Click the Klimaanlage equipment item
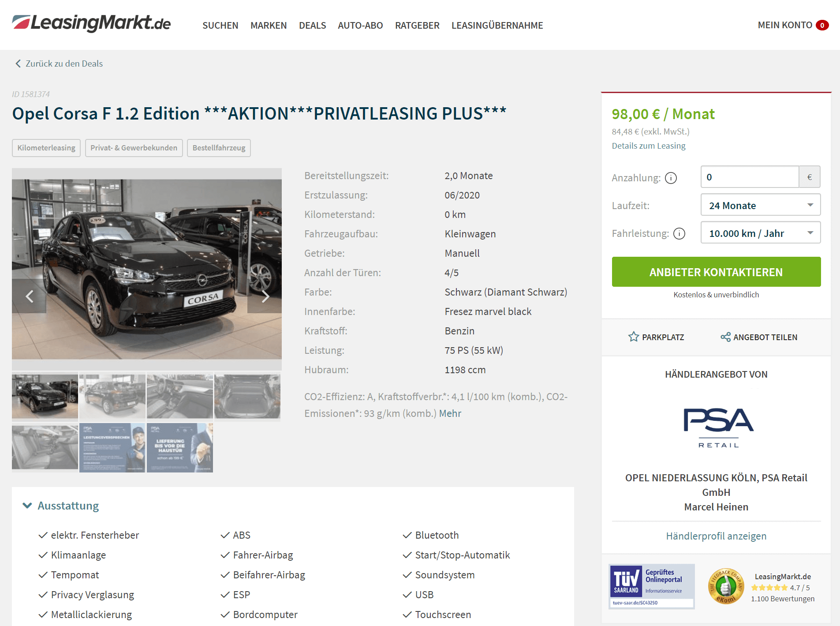Viewport: 840px width, 626px height. pos(78,555)
